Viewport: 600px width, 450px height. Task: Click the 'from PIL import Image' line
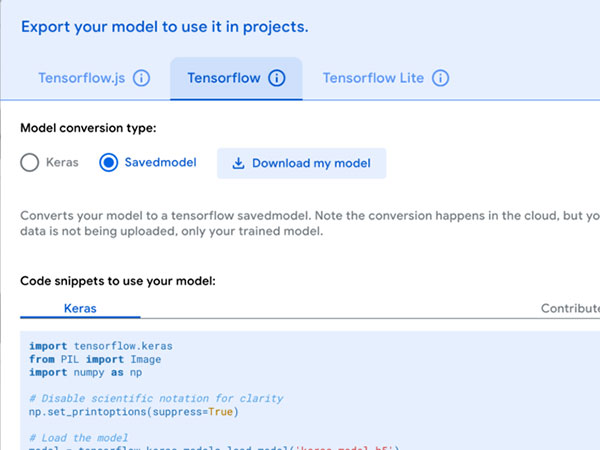pyautogui.click(x=95, y=359)
